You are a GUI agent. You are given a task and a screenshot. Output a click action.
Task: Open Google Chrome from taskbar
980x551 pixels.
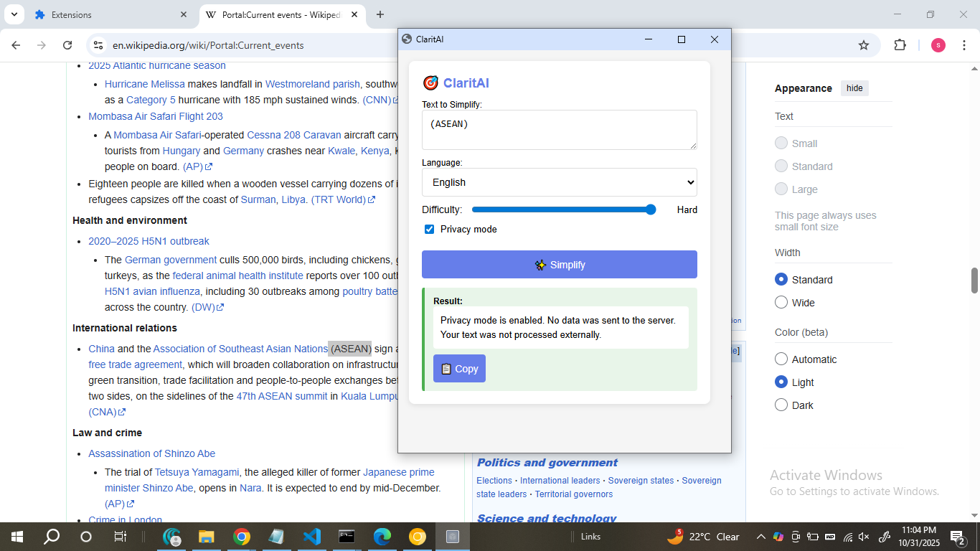coord(242,537)
